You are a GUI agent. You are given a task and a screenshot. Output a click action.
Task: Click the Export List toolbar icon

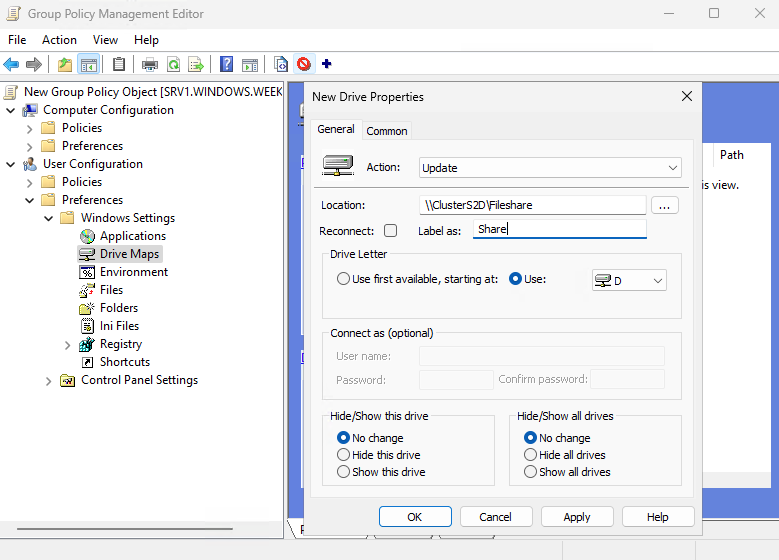pyautogui.click(x=196, y=64)
